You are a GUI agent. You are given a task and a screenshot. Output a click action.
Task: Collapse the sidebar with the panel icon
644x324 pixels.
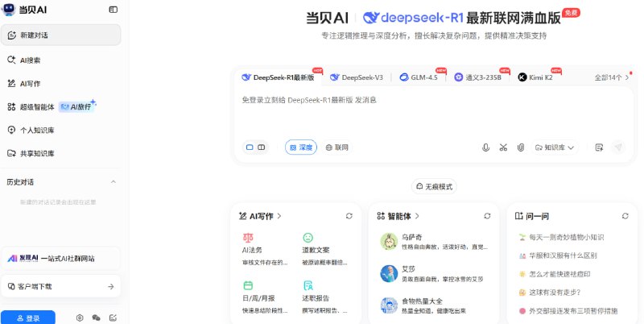pyautogui.click(x=113, y=10)
